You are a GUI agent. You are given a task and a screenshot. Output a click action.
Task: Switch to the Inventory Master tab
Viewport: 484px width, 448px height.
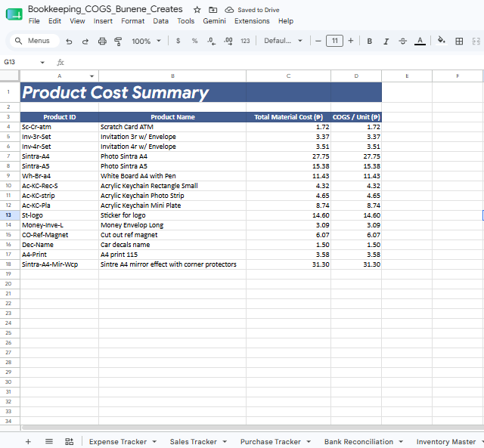[x=445, y=442]
